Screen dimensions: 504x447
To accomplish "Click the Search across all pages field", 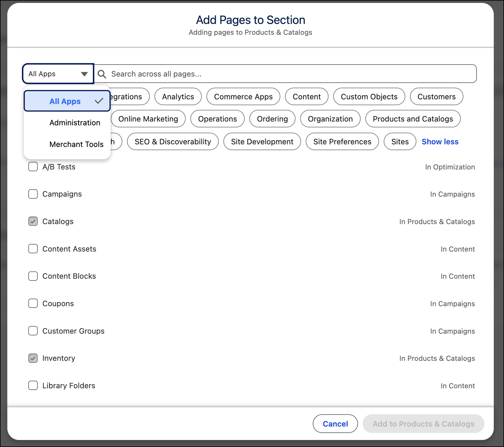I will 285,74.
